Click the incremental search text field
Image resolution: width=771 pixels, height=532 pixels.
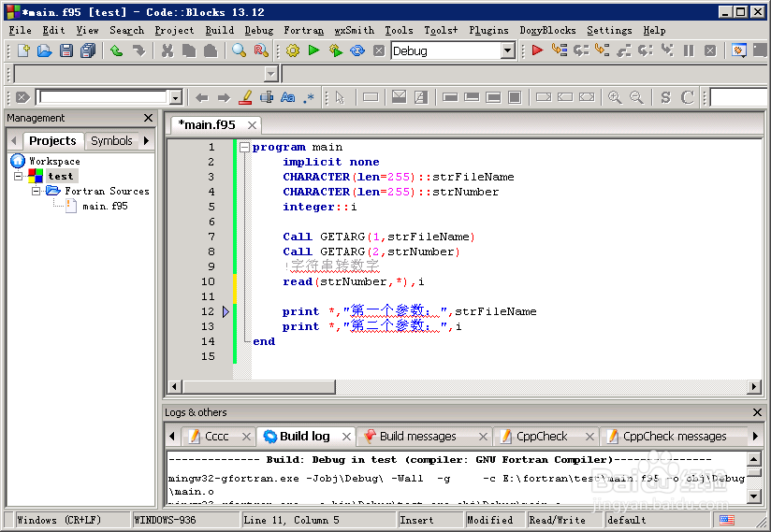pyautogui.click(x=103, y=97)
